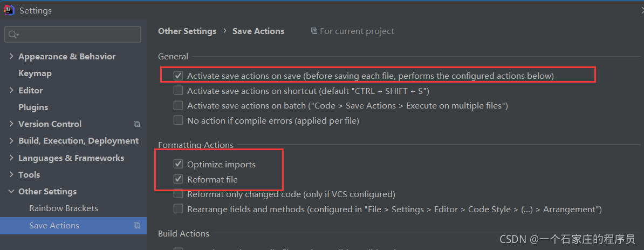Image resolution: width=644 pixels, height=250 pixels.
Task: Click 'Other Settings' in the breadcrumb
Action: coord(187,31)
